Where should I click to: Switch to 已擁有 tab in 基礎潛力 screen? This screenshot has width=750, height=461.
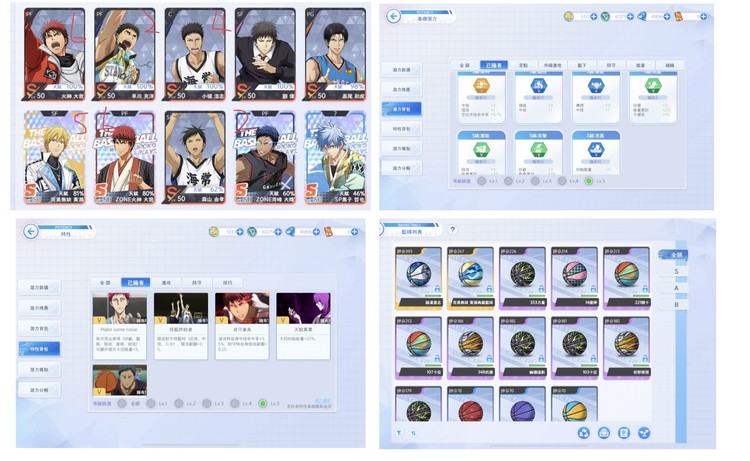coord(494,65)
